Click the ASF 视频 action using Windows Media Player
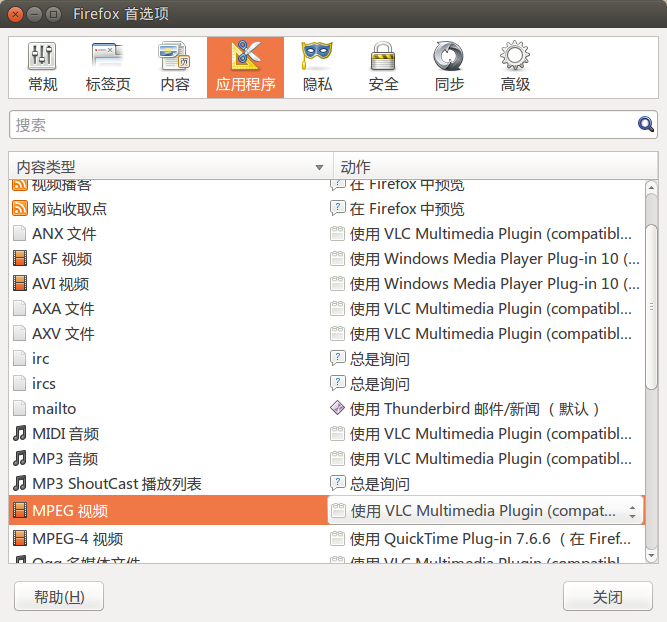Screen dimensions: 667x622 [x=494, y=259]
